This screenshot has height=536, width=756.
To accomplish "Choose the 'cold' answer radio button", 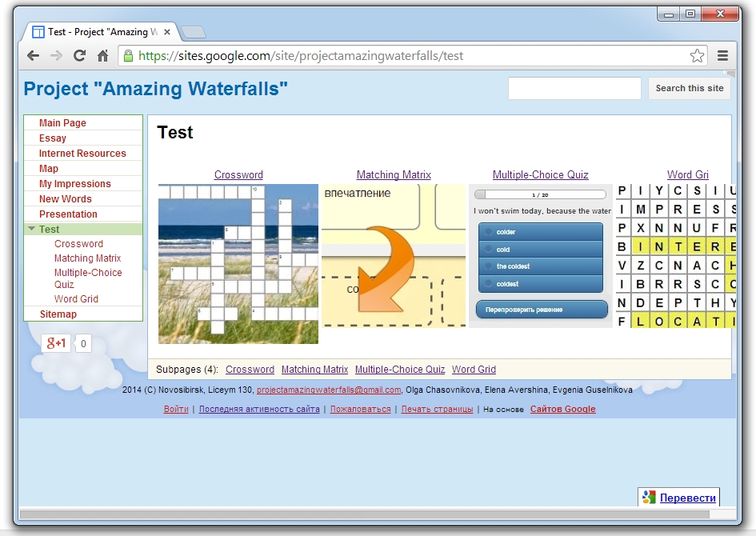I will [x=487, y=250].
